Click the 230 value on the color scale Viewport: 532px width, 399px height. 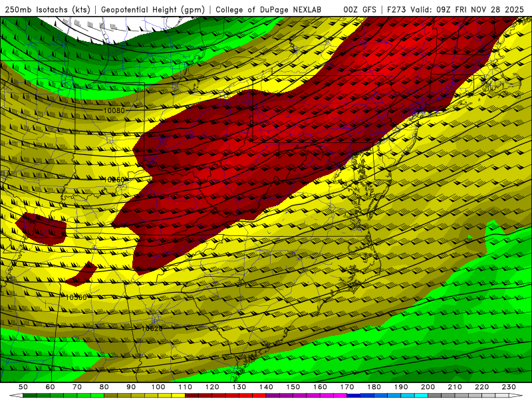pyautogui.click(x=509, y=387)
